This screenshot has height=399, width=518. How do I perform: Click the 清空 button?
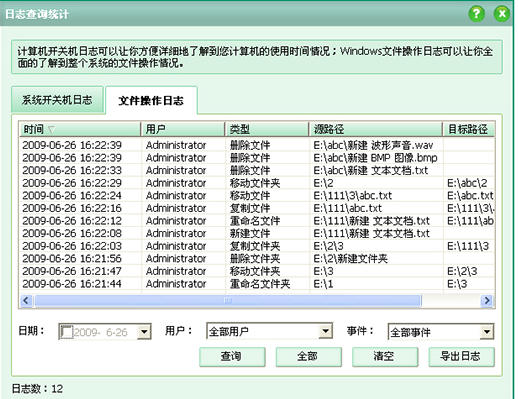point(385,357)
